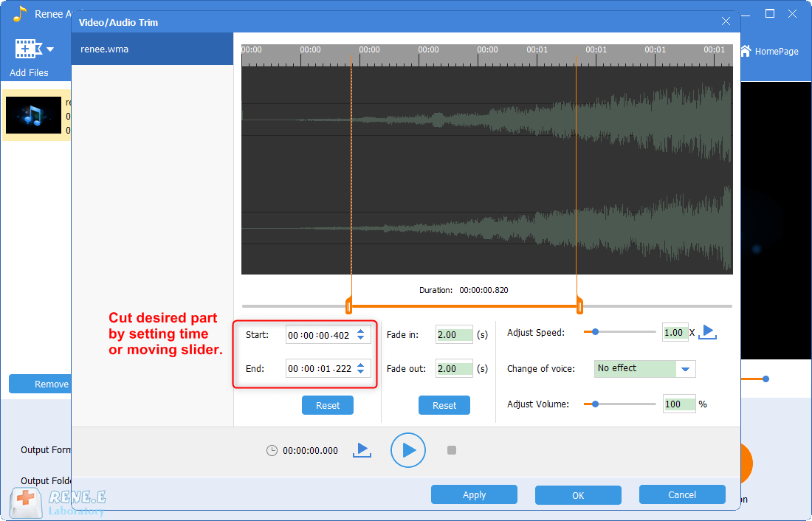The width and height of the screenshot is (812, 521).
Task: Click the speed value field 1.00
Action: point(675,333)
